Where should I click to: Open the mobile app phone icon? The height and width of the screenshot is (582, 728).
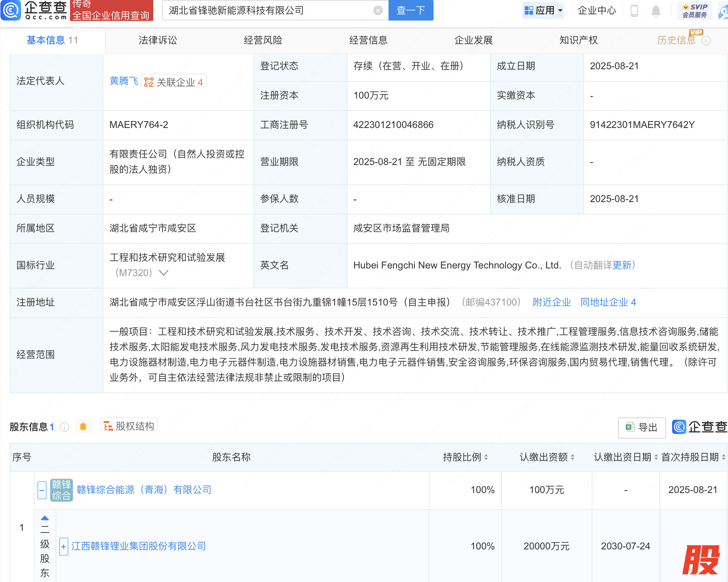(x=634, y=11)
